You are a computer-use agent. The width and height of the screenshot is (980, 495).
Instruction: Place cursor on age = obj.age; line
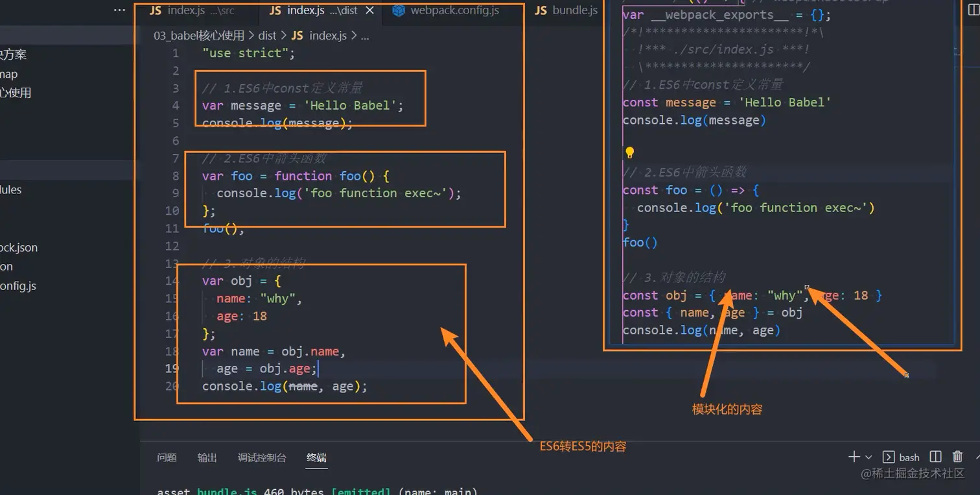[x=267, y=368]
